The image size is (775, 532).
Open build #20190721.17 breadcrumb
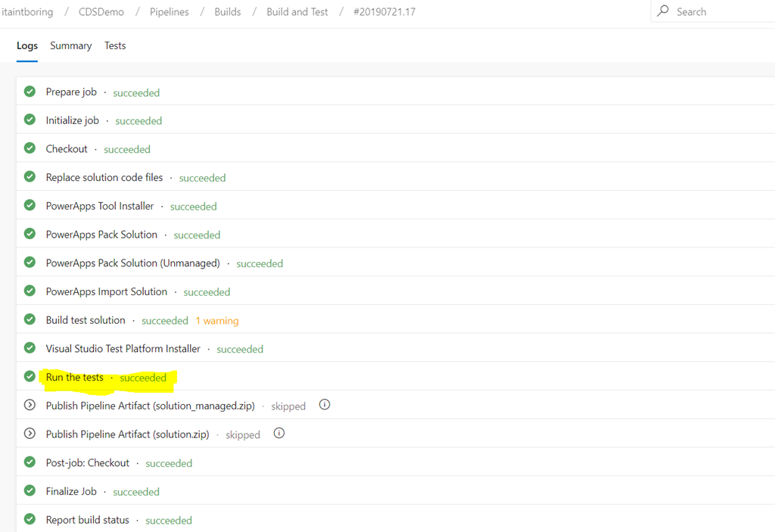(x=384, y=12)
